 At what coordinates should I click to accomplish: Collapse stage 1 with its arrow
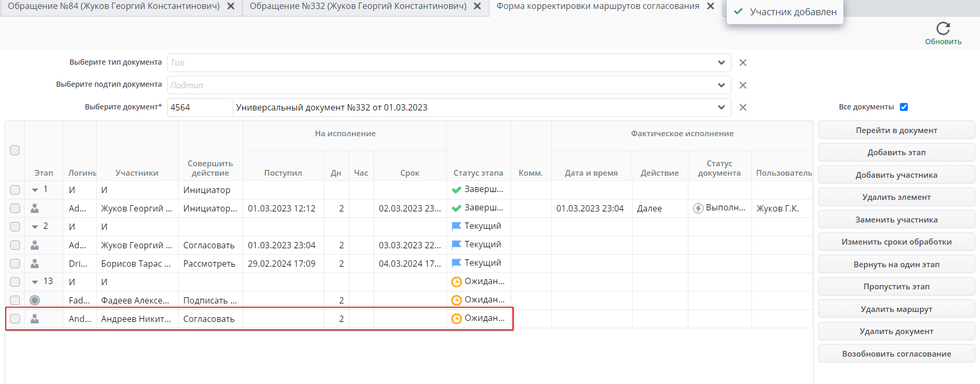(x=35, y=190)
